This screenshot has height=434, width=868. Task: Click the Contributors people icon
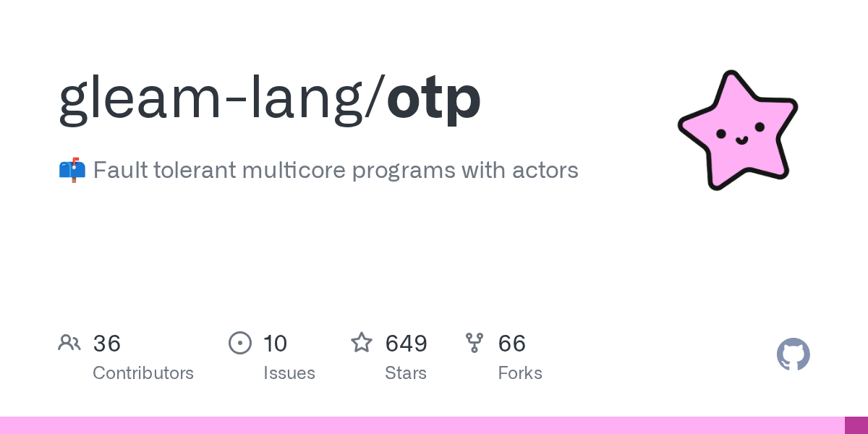click(x=69, y=343)
